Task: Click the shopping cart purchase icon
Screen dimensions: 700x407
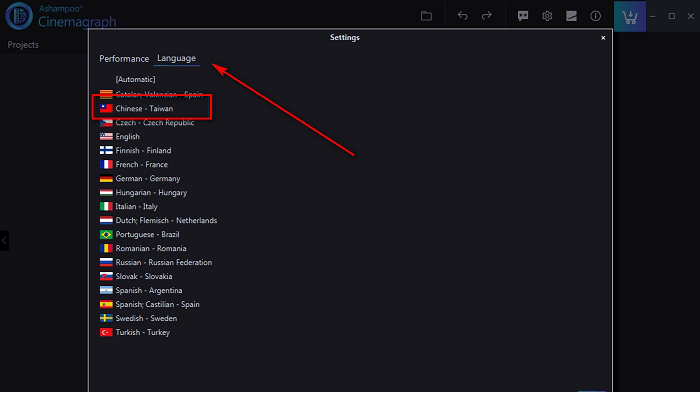Action: tap(630, 17)
